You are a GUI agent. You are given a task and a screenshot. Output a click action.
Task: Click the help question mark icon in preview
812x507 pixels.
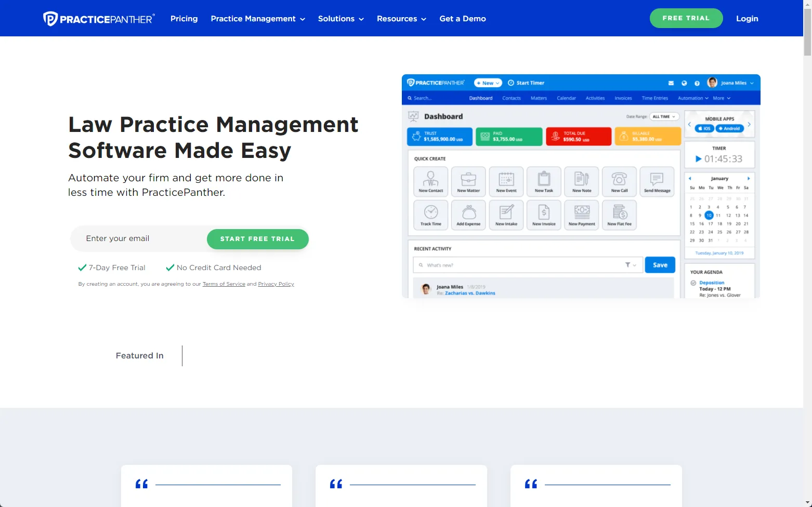(x=697, y=83)
